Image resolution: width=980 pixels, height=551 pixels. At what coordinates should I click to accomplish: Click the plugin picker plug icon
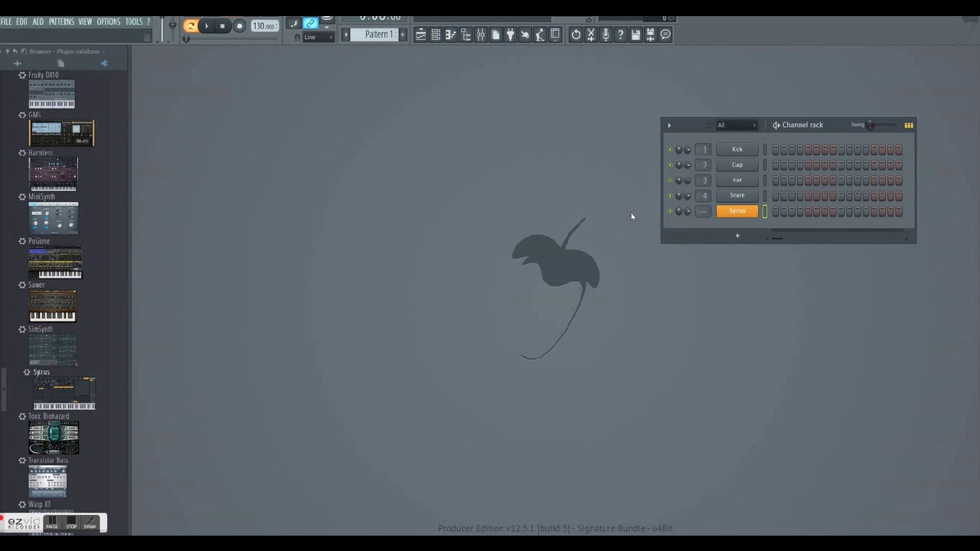pos(510,34)
